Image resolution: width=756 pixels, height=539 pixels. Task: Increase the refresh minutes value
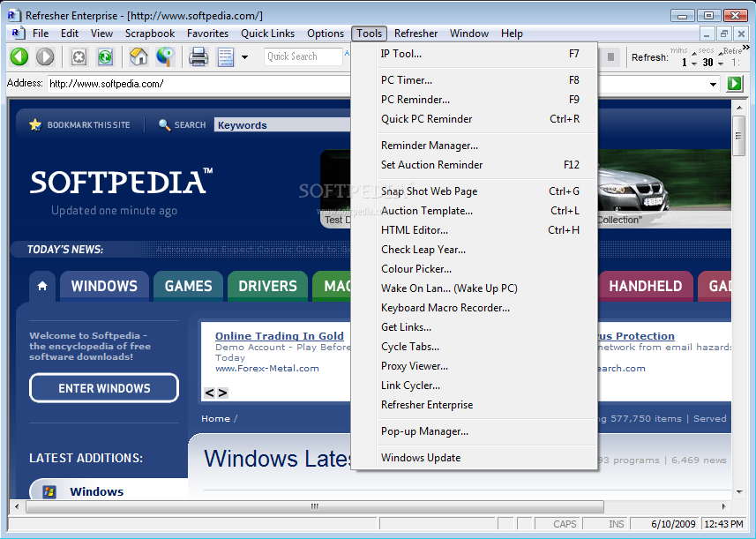[693, 54]
